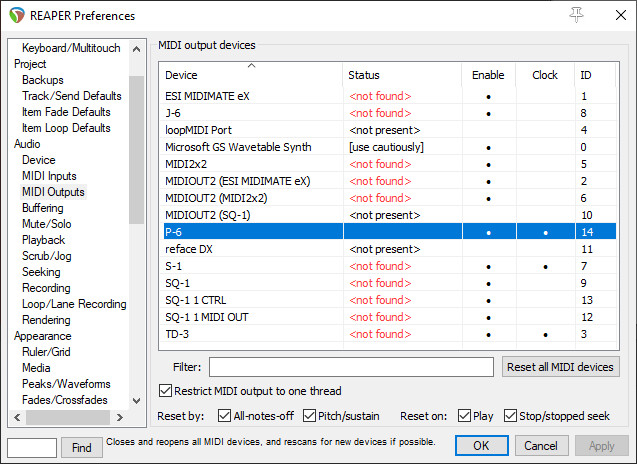Close the Preferences dialog
The height and width of the screenshot is (464, 637).
point(620,15)
